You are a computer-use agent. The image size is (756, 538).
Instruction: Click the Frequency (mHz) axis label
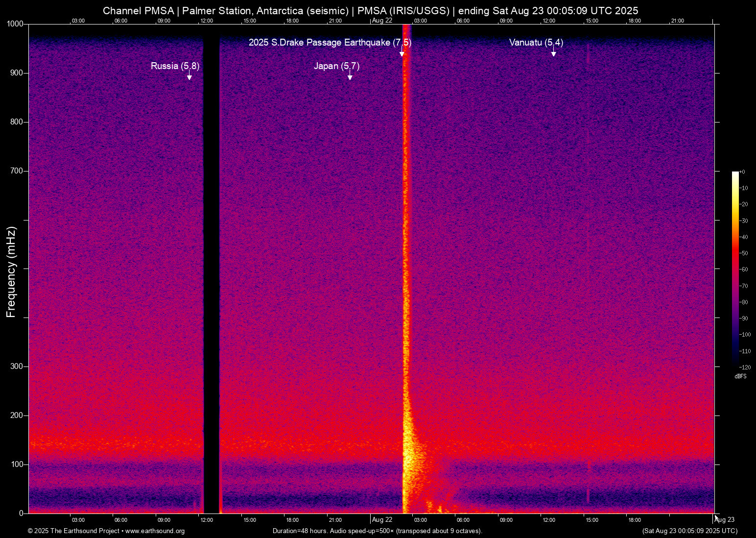[11, 269]
